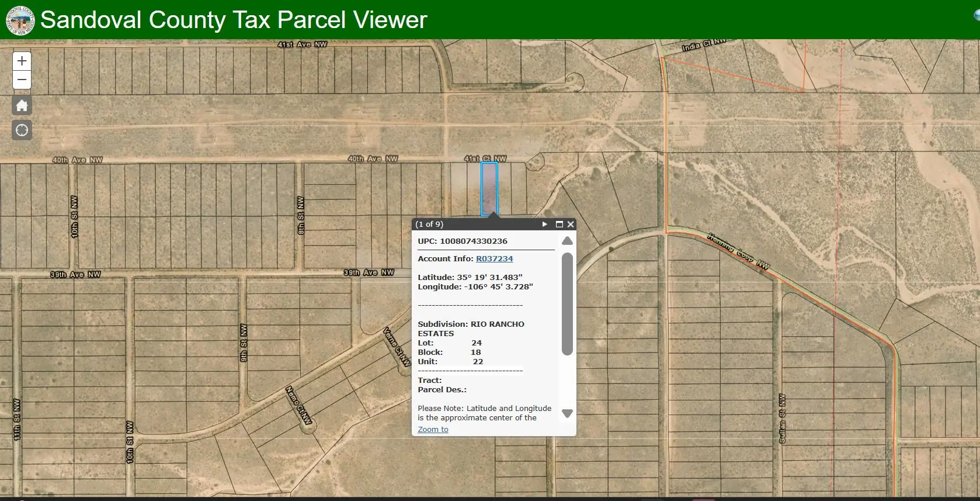This screenshot has width=980, height=501.
Task: Return to the default map extent with Home
Action: 22,106
